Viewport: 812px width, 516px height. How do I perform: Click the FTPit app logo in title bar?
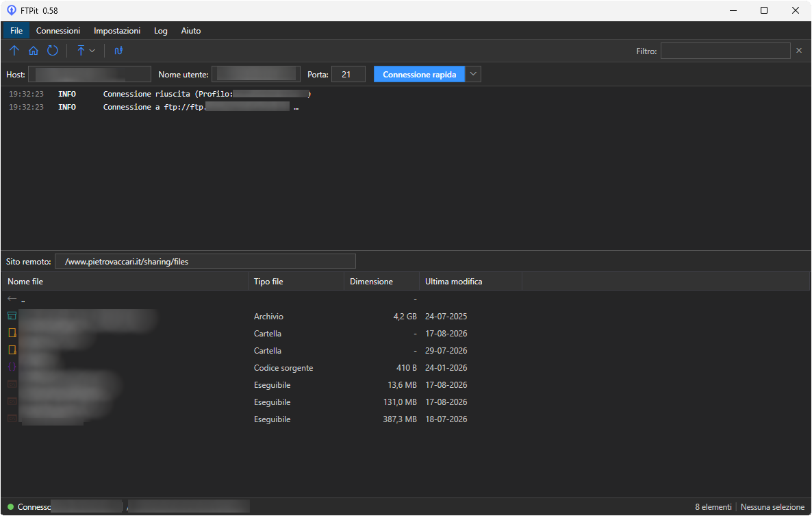point(12,10)
